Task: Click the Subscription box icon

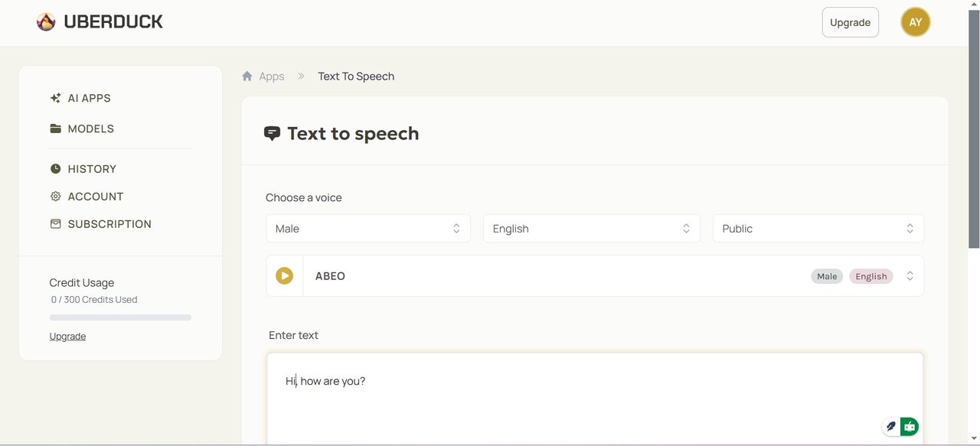Action: tap(55, 223)
